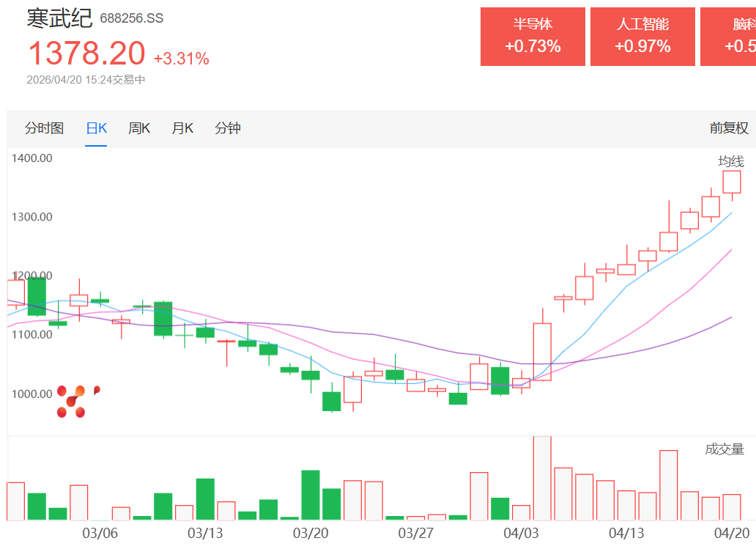756x549 pixels.
Task: Click the 688256.SS stock code
Action: click(132, 19)
